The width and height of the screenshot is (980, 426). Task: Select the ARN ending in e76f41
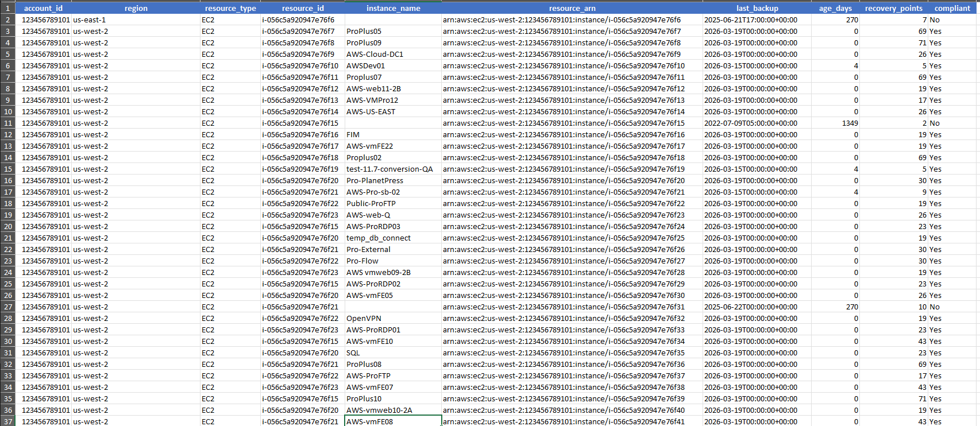[572, 421]
